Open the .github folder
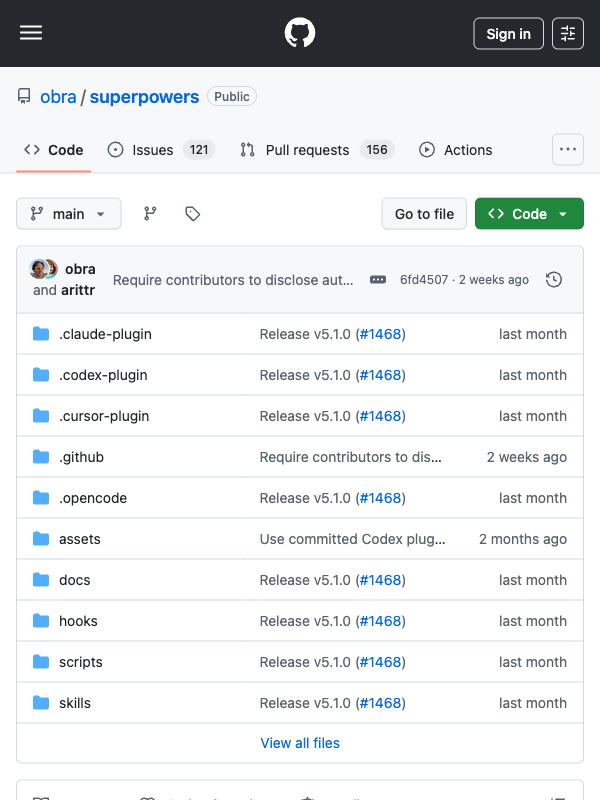Viewport: 600px width, 800px height. click(x=82, y=457)
